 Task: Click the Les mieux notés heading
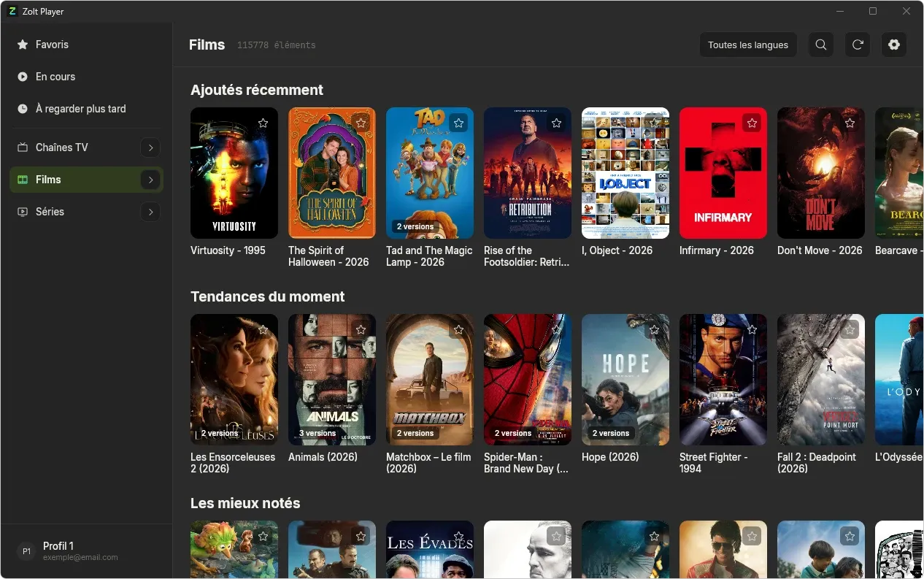pyautogui.click(x=245, y=503)
